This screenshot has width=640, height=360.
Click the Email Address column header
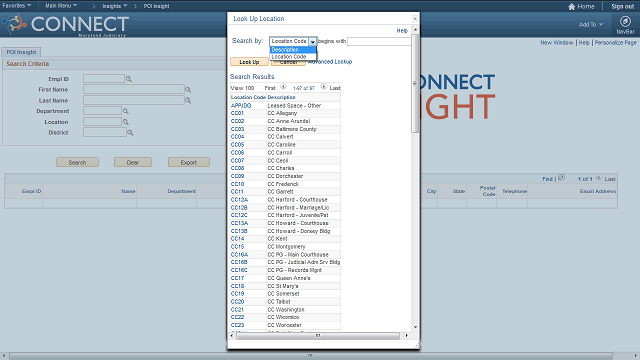click(598, 191)
